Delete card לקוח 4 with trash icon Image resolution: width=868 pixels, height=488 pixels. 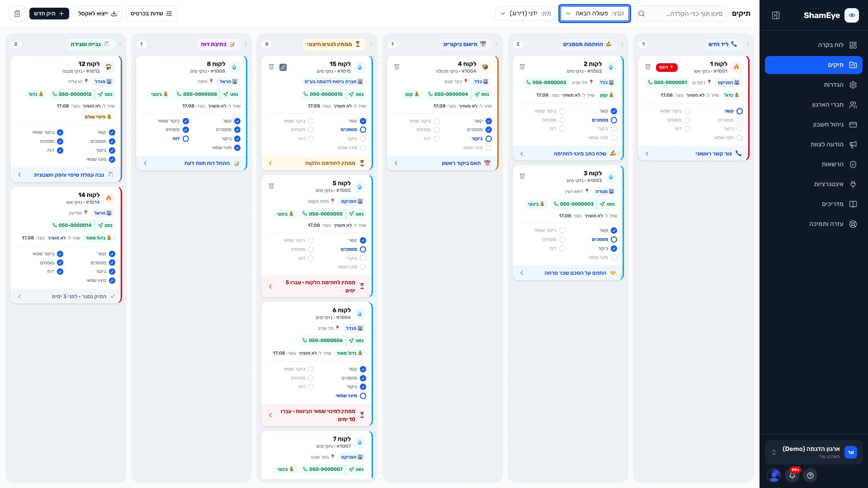tap(397, 67)
